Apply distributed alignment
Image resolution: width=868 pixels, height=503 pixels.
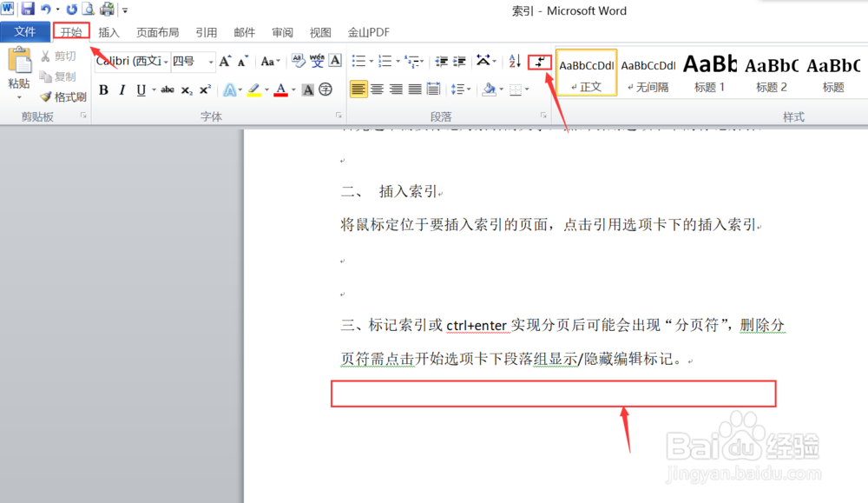(433, 89)
